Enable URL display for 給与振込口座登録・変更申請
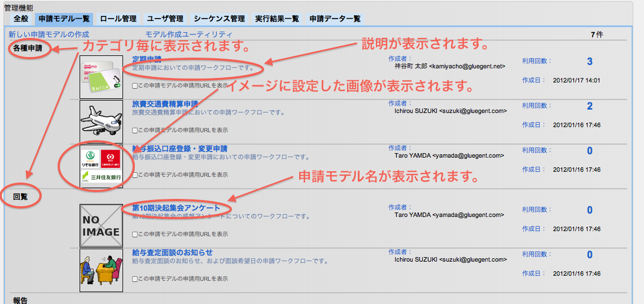The width and height of the screenshot is (644, 304). click(135, 175)
